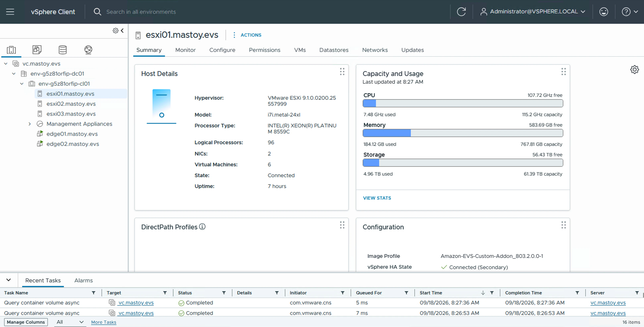Open the More Tasks link
644x327 pixels.
coord(104,322)
